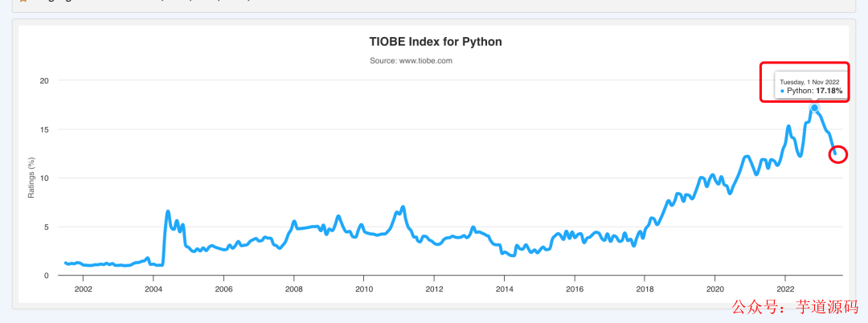Click the 20 value on the ratings axis
Screen dimensions: 868x323
44,80
